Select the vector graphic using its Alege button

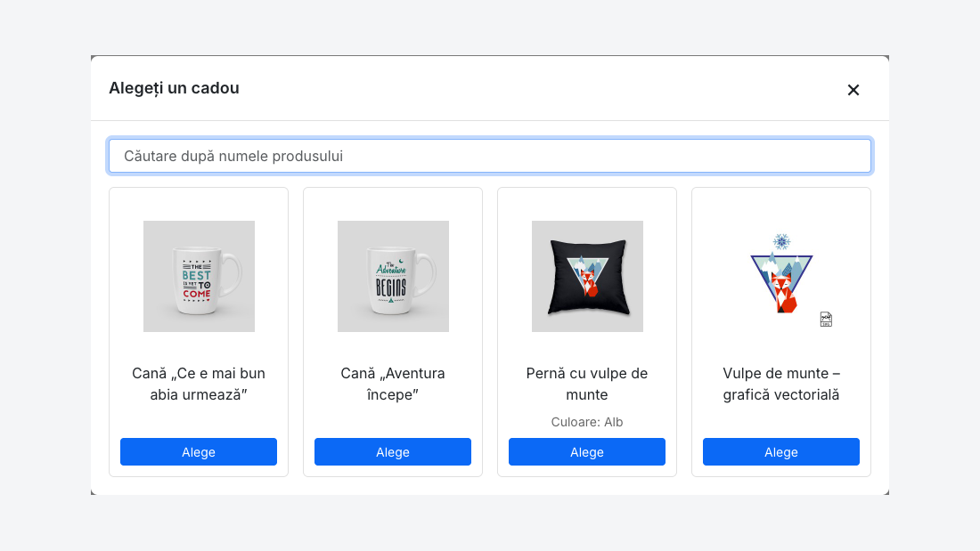[x=781, y=451]
